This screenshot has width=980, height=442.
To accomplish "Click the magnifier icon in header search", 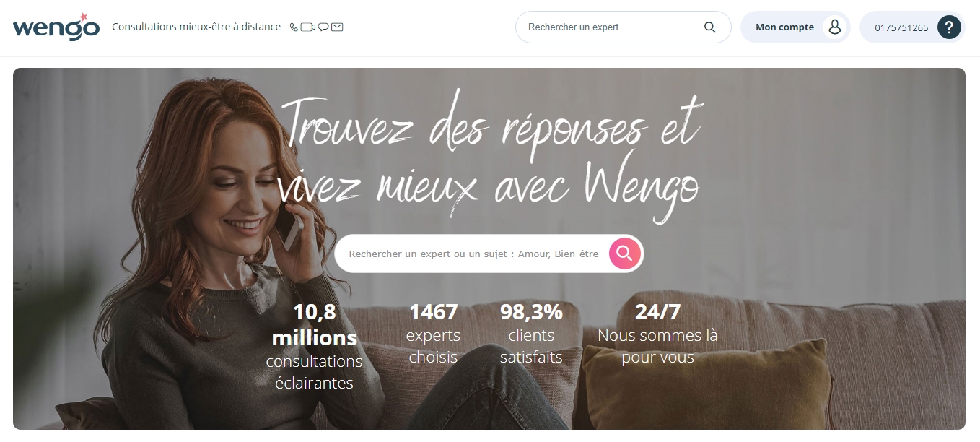I will [x=710, y=27].
